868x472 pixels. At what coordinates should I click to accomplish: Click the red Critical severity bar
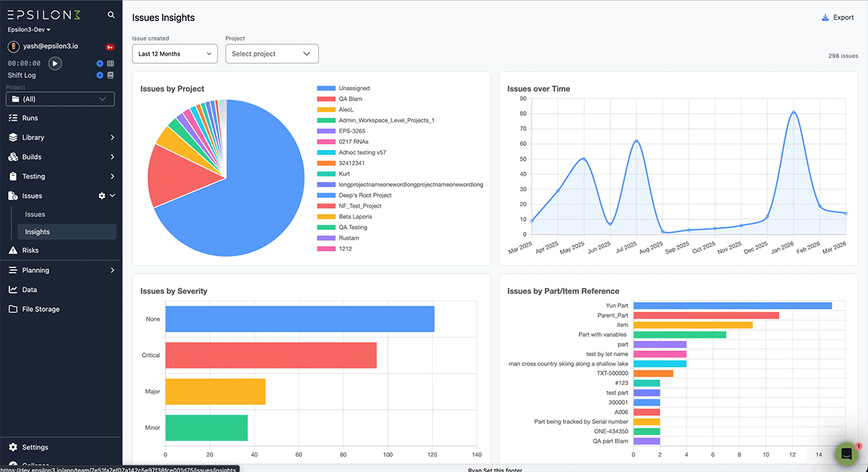271,355
